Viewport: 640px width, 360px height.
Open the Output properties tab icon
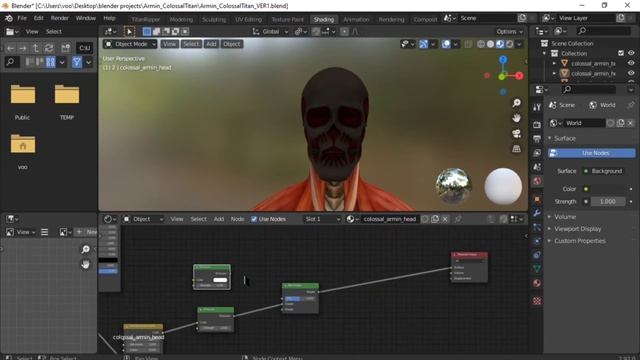pos(537,139)
